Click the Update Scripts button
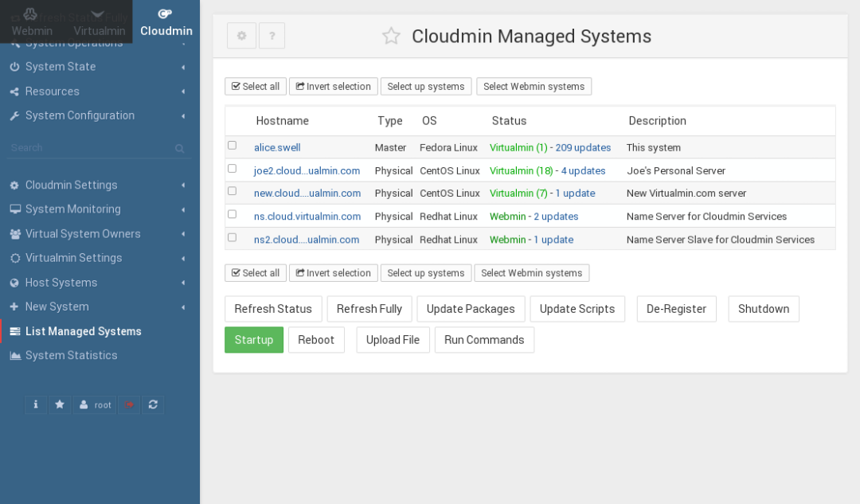 (577, 309)
